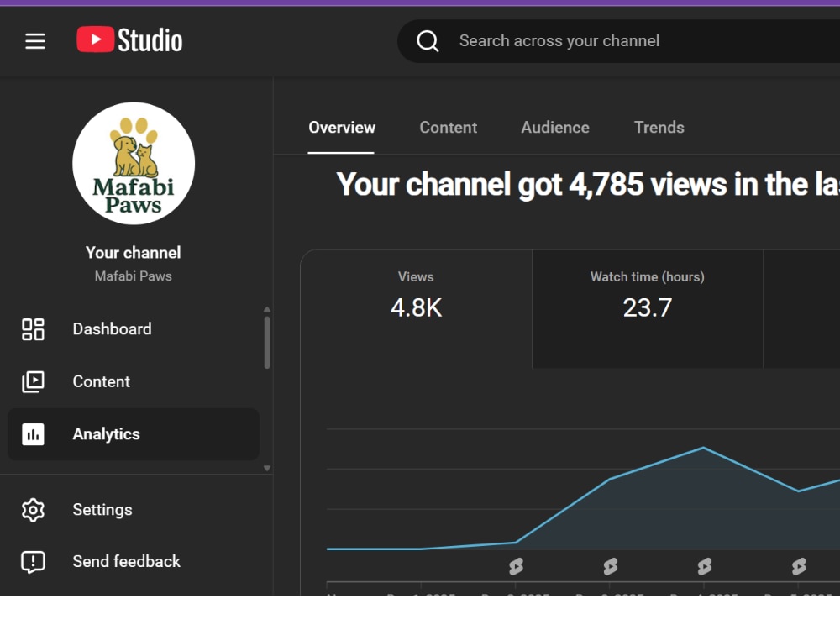Switch to the Audience tab

(555, 128)
